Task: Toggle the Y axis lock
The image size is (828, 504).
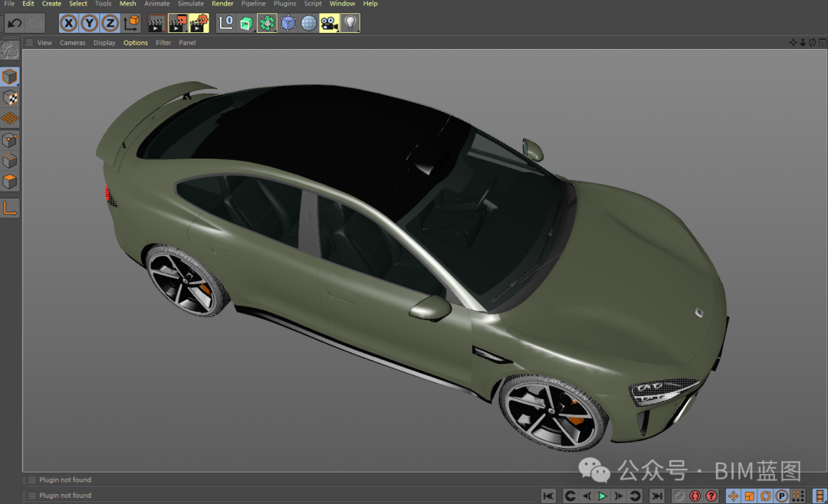Action: (88, 23)
